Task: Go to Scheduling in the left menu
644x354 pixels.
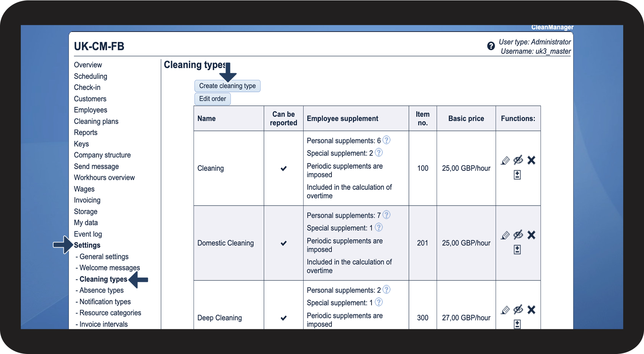Action: (90, 76)
